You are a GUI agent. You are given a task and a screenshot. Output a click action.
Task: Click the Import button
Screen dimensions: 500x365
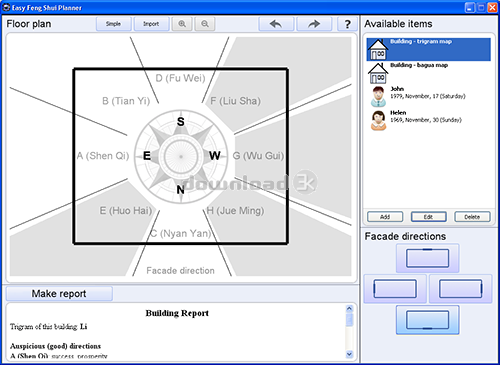[151, 24]
